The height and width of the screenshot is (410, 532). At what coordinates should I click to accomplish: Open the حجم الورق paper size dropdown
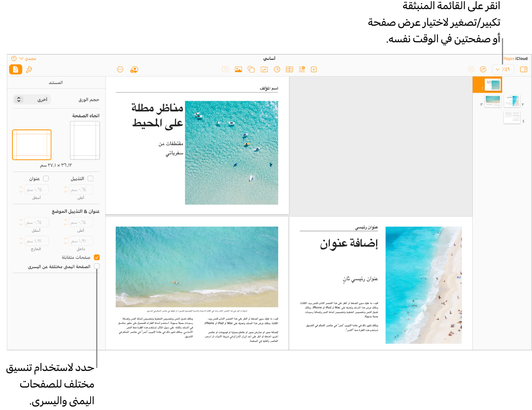tap(32, 99)
